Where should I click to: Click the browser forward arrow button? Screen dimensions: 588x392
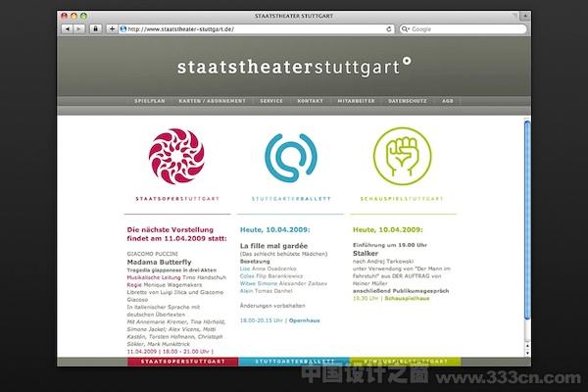point(78,28)
